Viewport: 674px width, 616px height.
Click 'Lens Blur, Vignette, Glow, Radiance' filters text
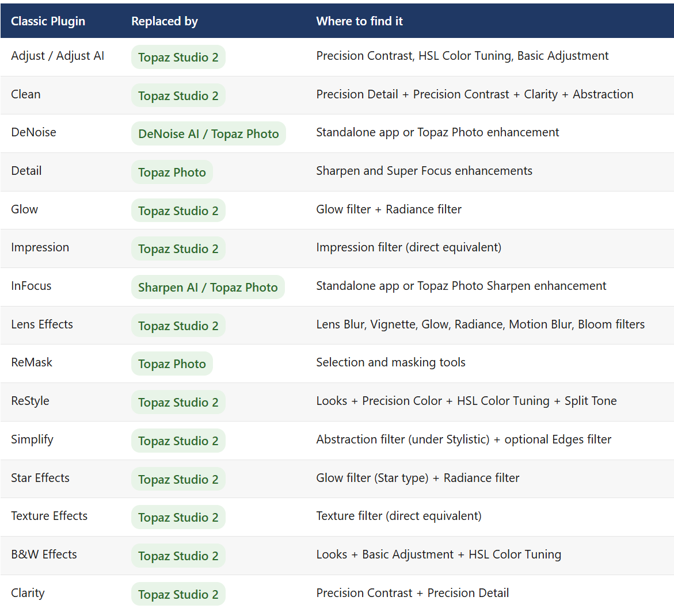(x=480, y=324)
